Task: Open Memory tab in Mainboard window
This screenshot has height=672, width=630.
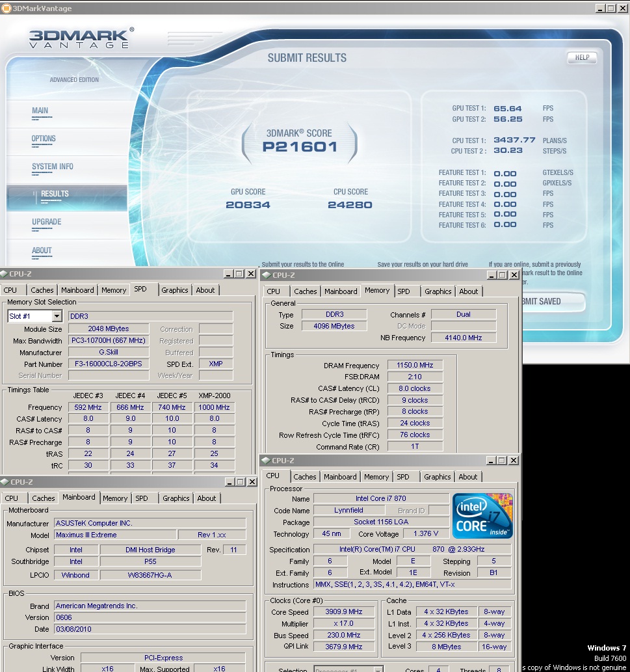Action: coord(115,498)
